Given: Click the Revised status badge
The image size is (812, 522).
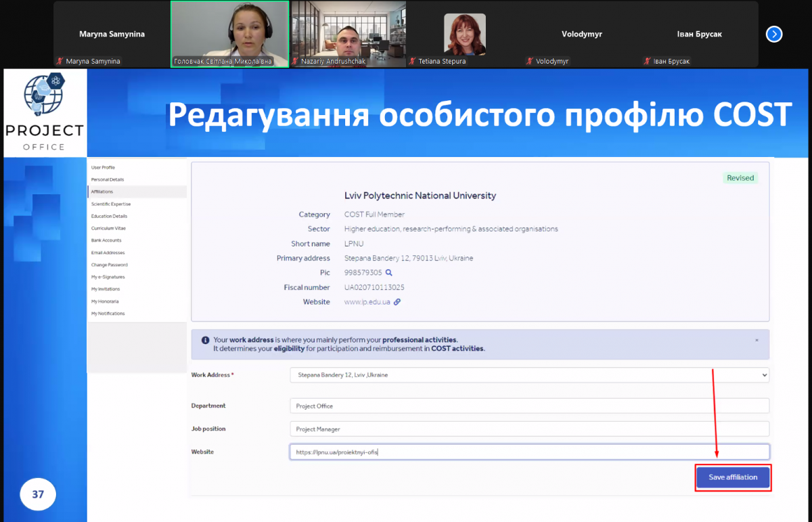Looking at the screenshot, I should [x=740, y=177].
